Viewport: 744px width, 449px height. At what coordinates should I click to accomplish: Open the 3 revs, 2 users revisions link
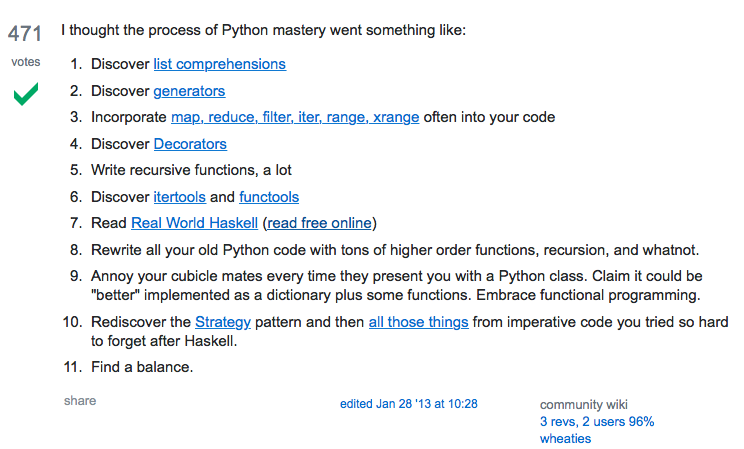point(597,421)
